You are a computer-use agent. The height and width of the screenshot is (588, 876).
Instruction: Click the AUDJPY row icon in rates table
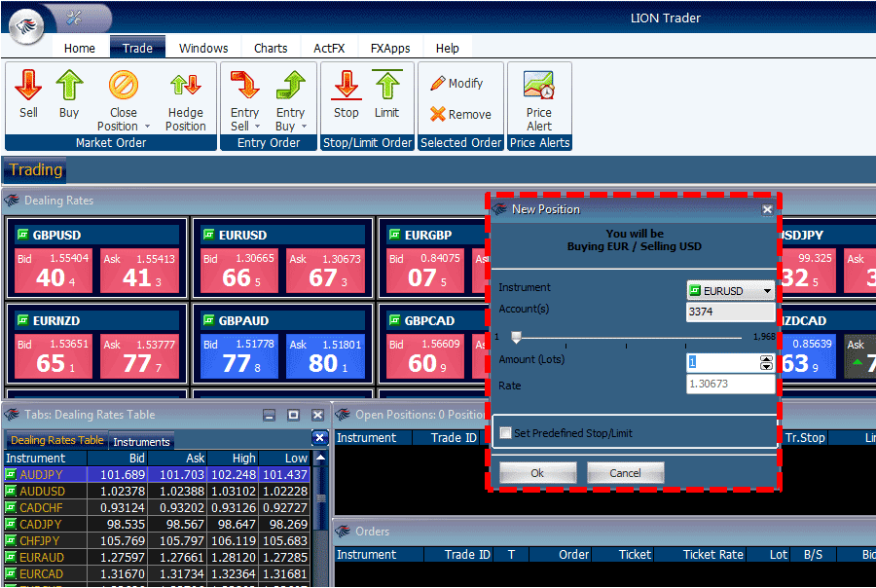click(x=11, y=474)
